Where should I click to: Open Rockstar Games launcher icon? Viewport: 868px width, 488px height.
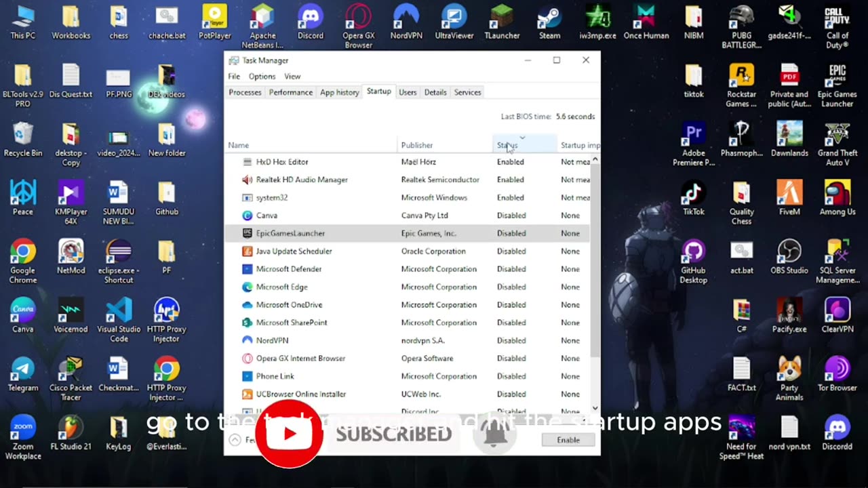742,85
